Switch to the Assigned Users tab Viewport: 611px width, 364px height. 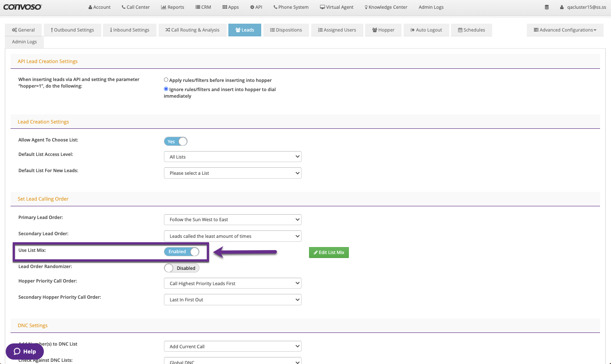[337, 30]
